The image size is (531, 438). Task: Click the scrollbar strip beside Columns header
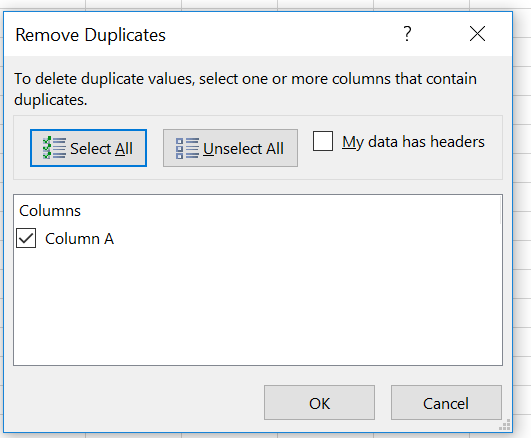click(x=501, y=210)
